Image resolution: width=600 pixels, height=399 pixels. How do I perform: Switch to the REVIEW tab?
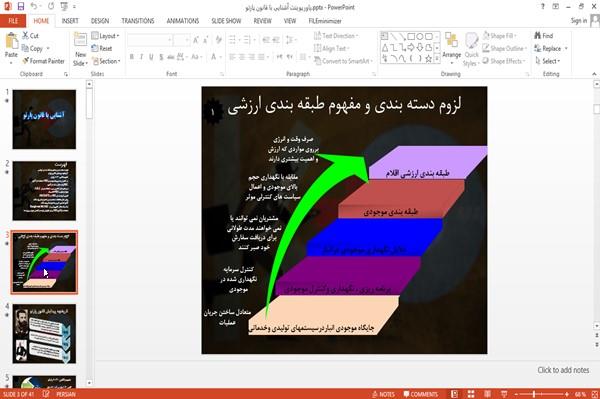point(262,21)
